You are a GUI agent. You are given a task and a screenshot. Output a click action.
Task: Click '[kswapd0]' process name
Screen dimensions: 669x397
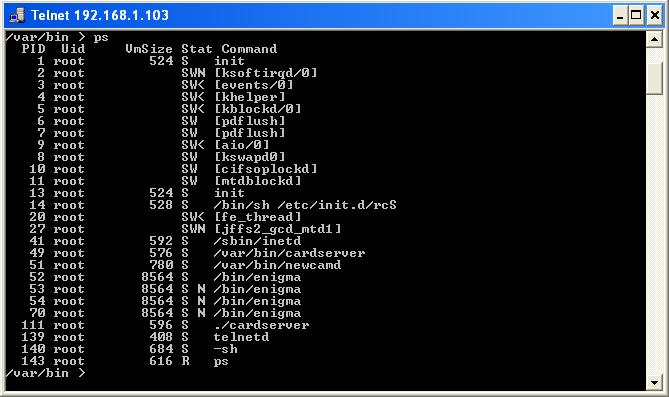pos(250,157)
